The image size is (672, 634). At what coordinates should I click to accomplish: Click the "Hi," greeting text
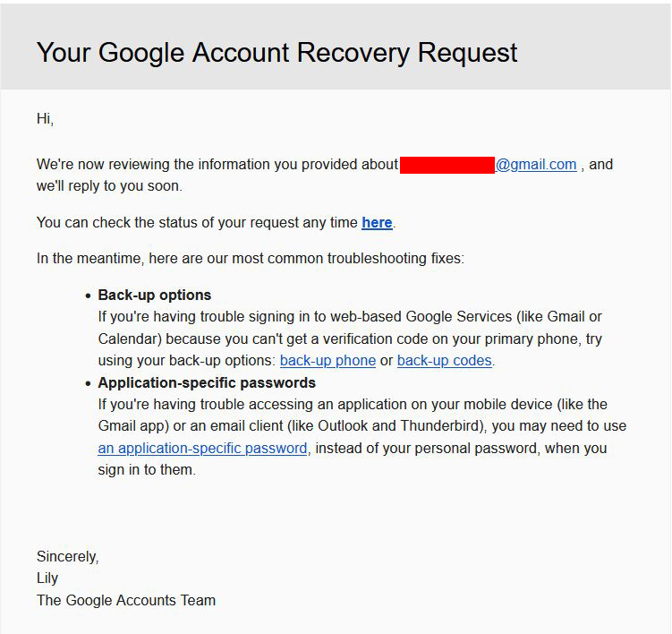[x=45, y=119]
